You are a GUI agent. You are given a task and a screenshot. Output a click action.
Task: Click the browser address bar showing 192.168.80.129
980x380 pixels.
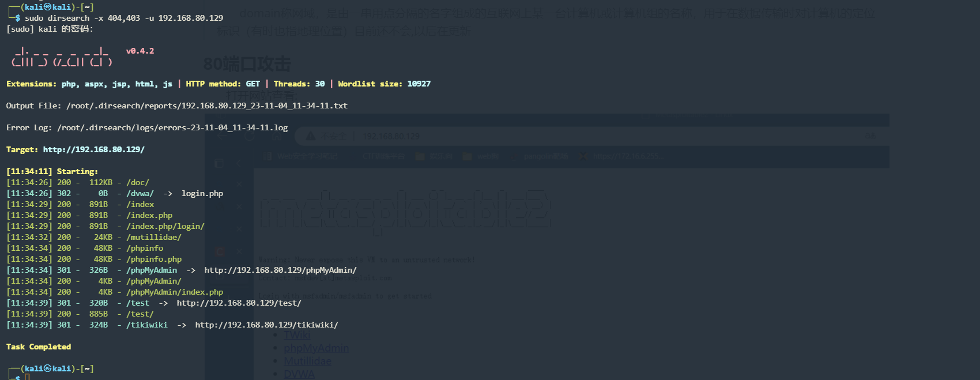[x=391, y=136]
